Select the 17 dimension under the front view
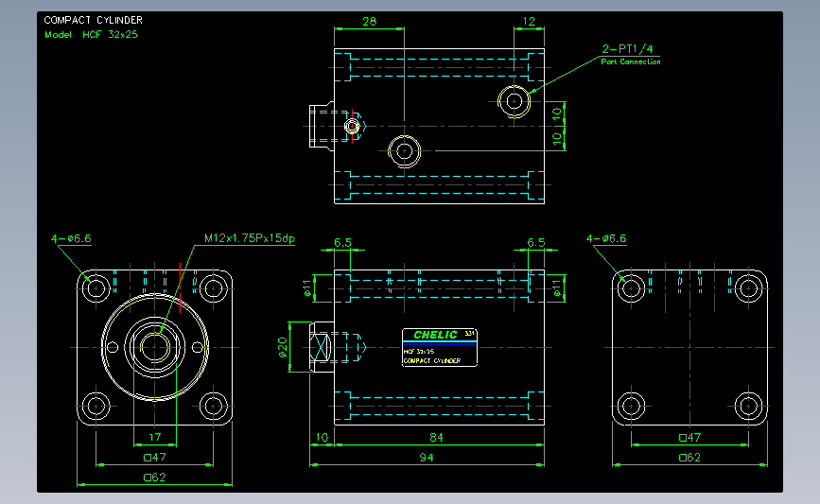The height and width of the screenshot is (504, 820). pos(155,437)
